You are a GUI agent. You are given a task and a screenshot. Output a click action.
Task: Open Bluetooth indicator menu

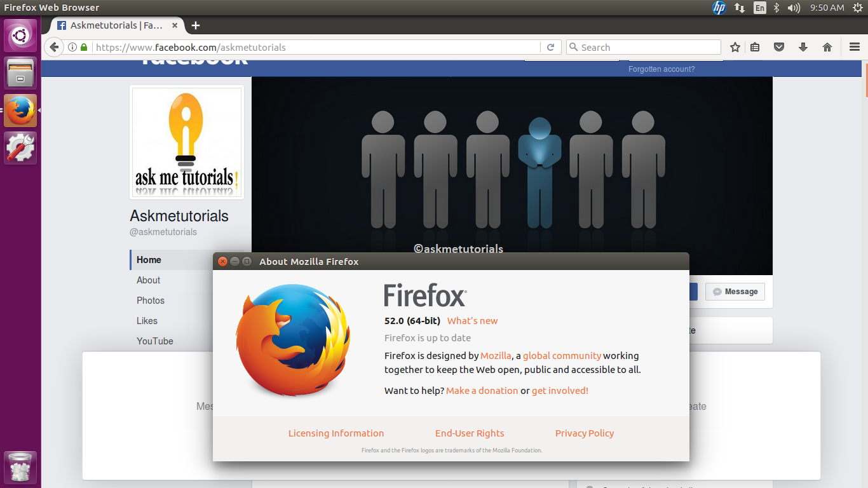(x=776, y=8)
